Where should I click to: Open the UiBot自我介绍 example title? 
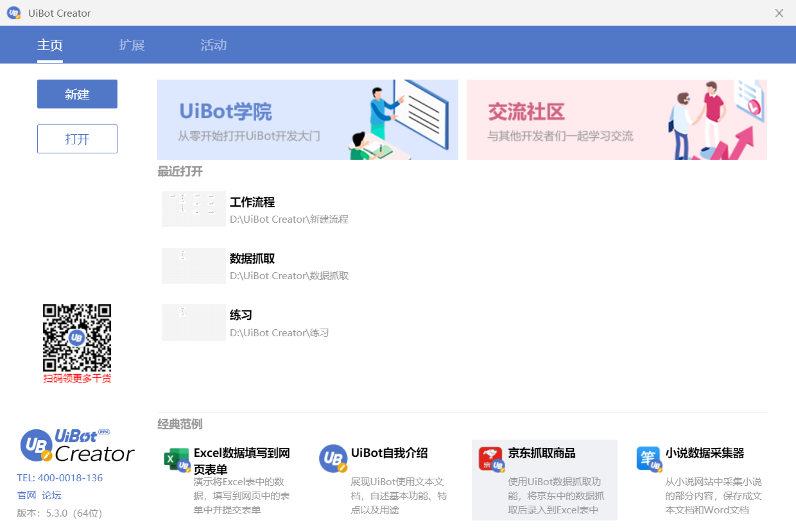tap(389, 454)
